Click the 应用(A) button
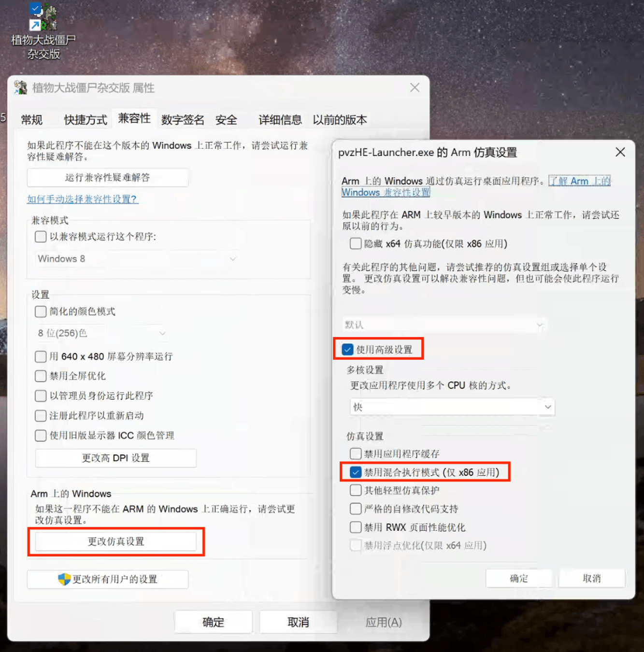The image size is (644, 652). point(384,622)
